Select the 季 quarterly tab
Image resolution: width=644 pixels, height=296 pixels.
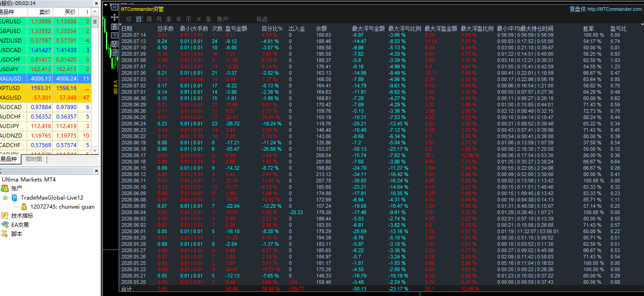[168, 19]
